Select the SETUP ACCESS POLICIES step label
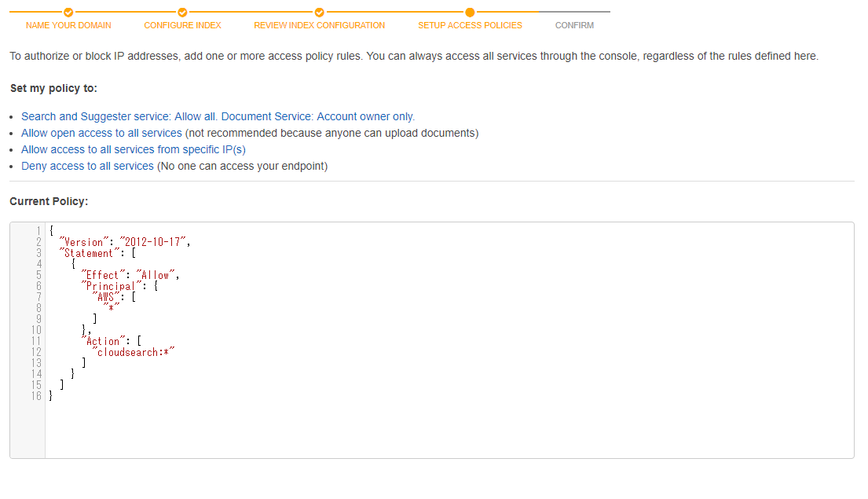The image size is (868, 499). coord(470,25)
